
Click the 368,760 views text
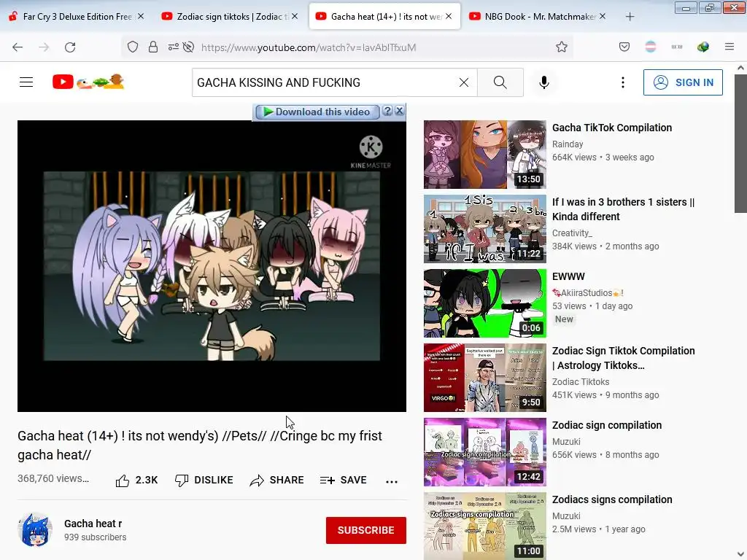coord(53,478)
